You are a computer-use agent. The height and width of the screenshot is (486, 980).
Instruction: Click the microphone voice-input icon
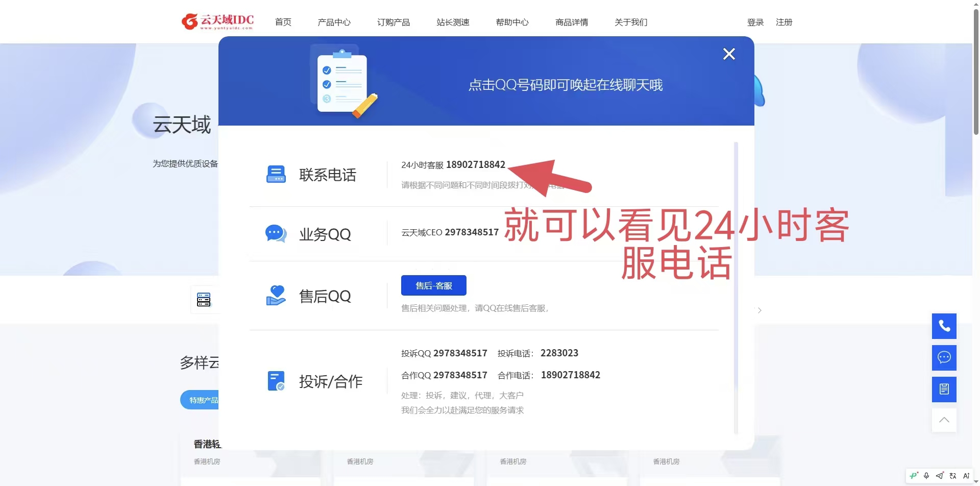pos(926,476)
